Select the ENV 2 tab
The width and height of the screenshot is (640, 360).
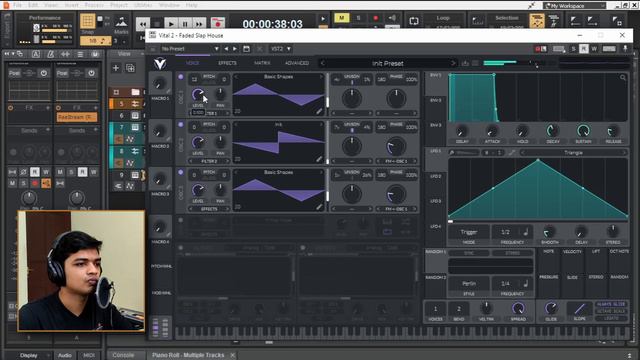pyautogui.click(x=436, y=100)
